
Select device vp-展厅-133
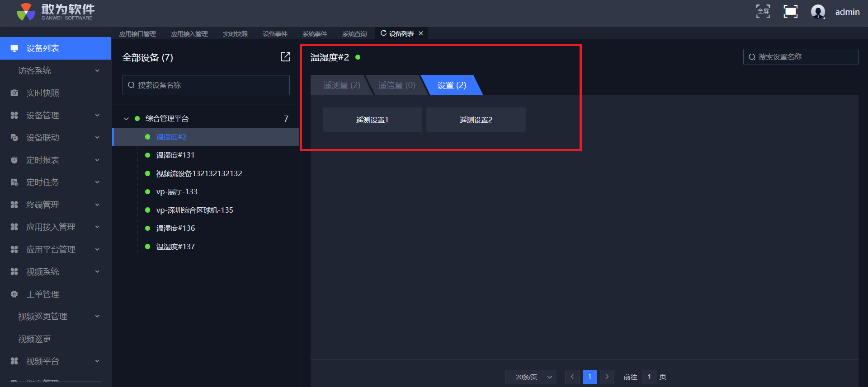pyautogui.click(x=177, y=191)
